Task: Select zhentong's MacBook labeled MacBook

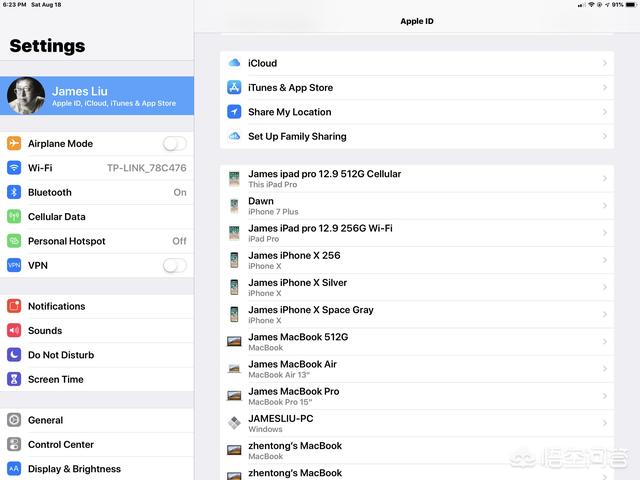Action: click(x=417, y=450)
